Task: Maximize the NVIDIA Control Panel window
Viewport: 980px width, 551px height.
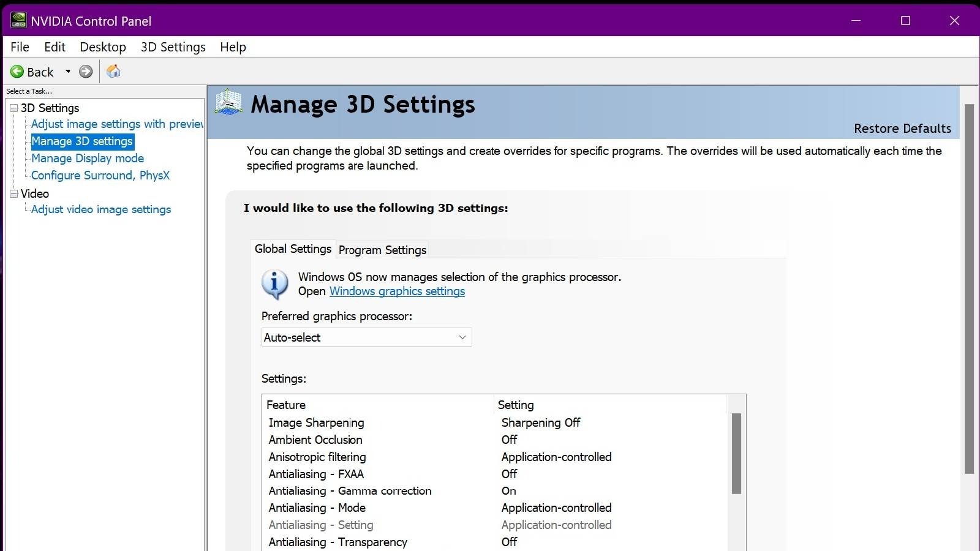Action: pyautogui.click(x=905, y=21)
